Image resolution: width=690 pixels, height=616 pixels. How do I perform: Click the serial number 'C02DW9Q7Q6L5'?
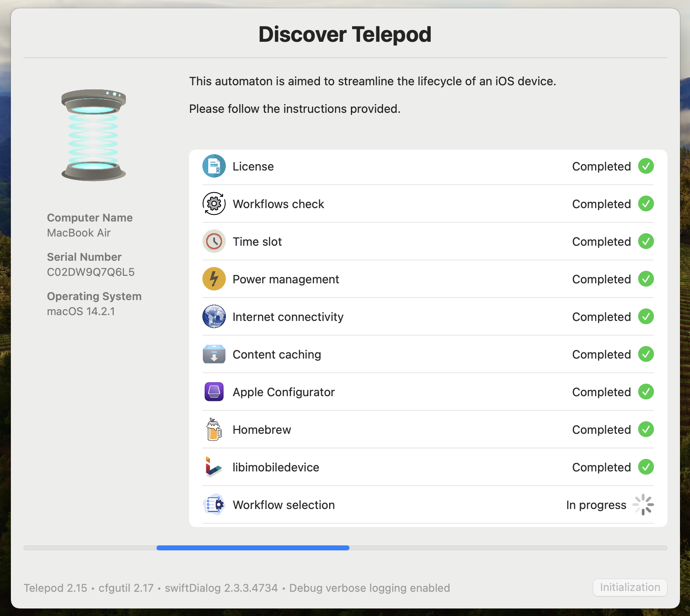[x=91, y=272]
